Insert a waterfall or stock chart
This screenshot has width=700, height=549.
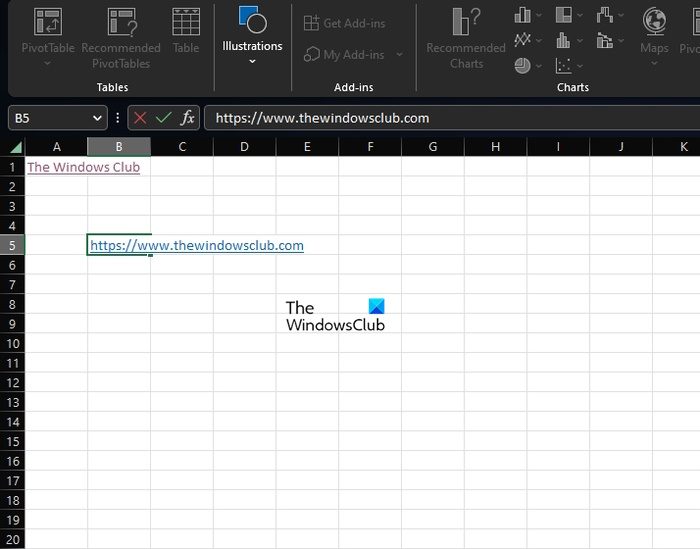point(604,15)
